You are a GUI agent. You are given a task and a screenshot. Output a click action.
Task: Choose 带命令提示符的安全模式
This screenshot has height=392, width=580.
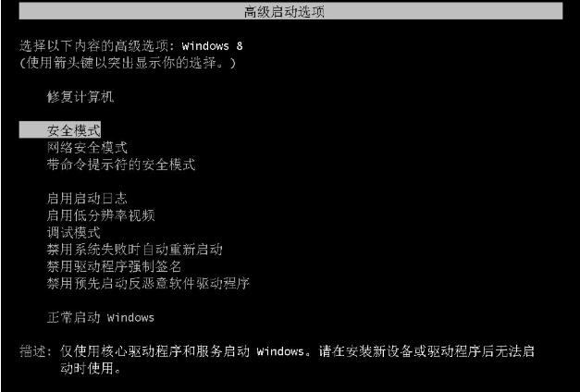pyautogui.click(x=121, y=165)
